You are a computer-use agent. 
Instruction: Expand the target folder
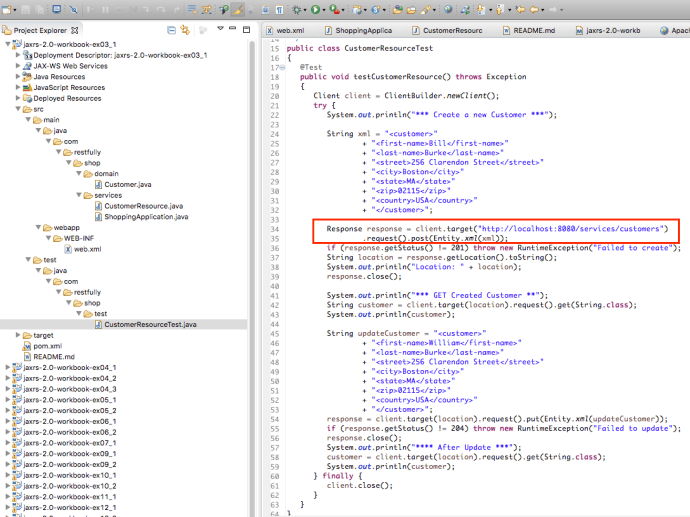(18, 335)
